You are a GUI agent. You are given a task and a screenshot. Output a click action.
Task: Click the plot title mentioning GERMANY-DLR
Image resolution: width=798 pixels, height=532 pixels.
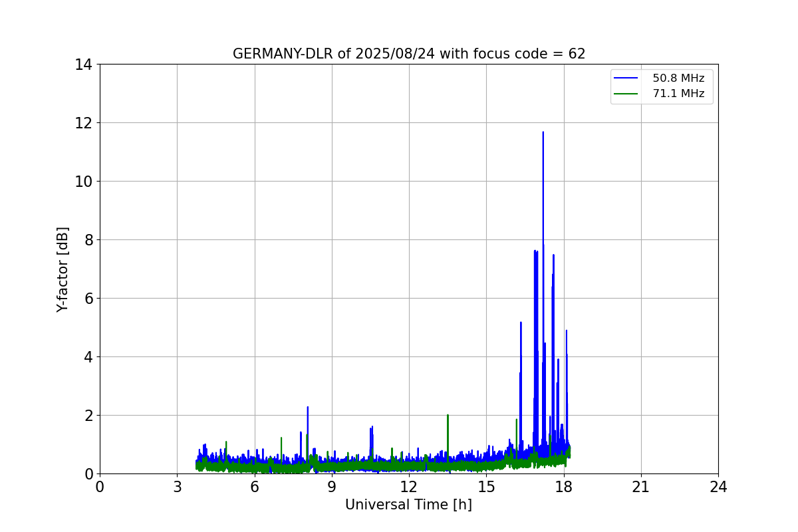pos(409,54)
